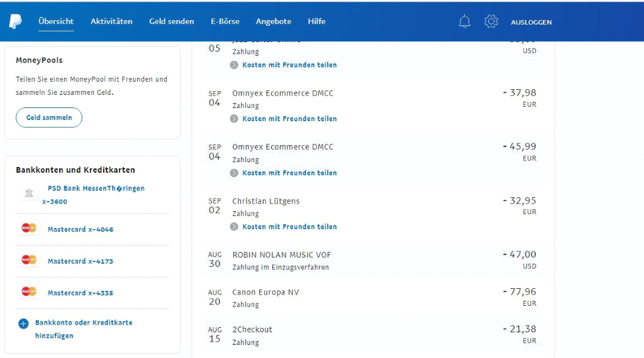The height and width of the screenshot is (358, 644).
Task: Open PSD Bank HessenThüringen account link
Action: [96, 188]
